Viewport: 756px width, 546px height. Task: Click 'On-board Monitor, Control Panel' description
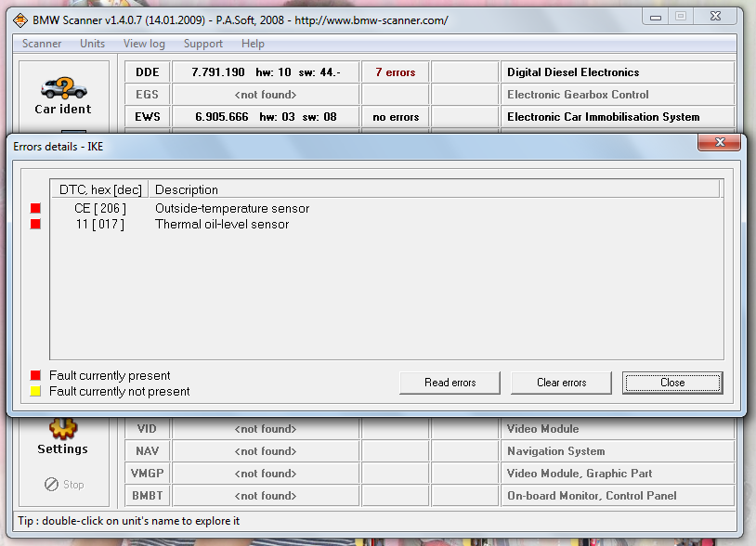point(592,496)
